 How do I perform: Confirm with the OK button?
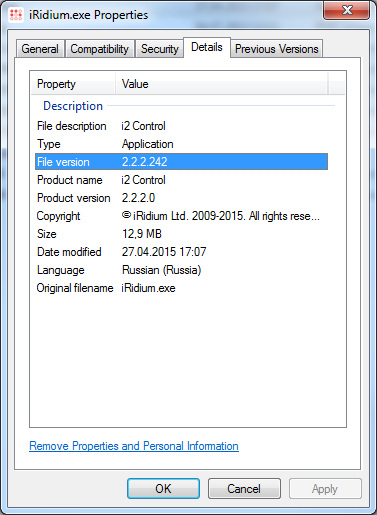[x=163, y=489]
